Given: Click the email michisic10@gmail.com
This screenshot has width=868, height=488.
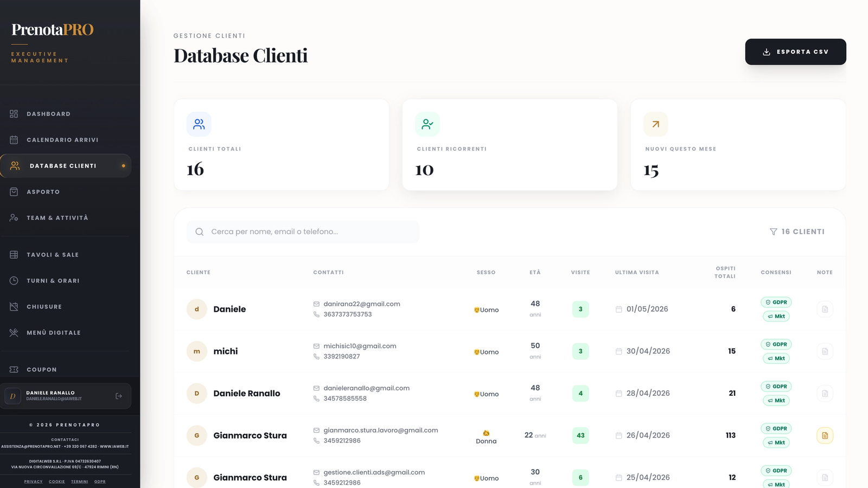Looking at the screenshot, I should pos(360,346).
